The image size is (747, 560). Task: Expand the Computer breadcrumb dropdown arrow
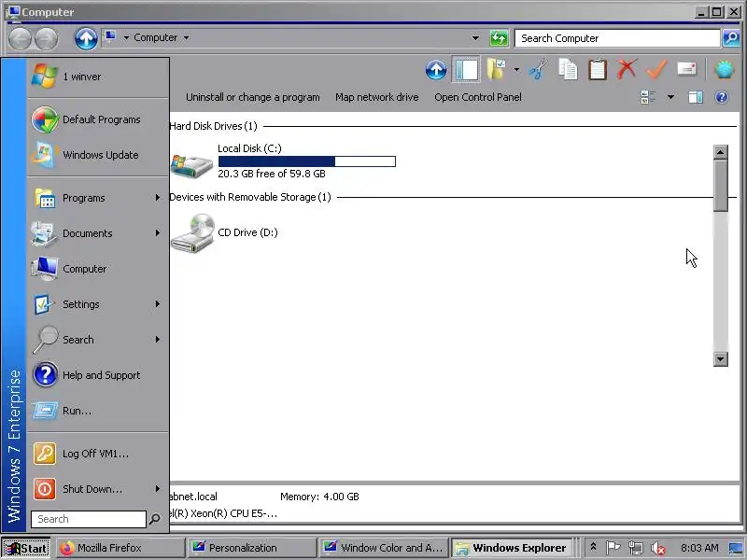pyautogui.click(x=186, y=37)
